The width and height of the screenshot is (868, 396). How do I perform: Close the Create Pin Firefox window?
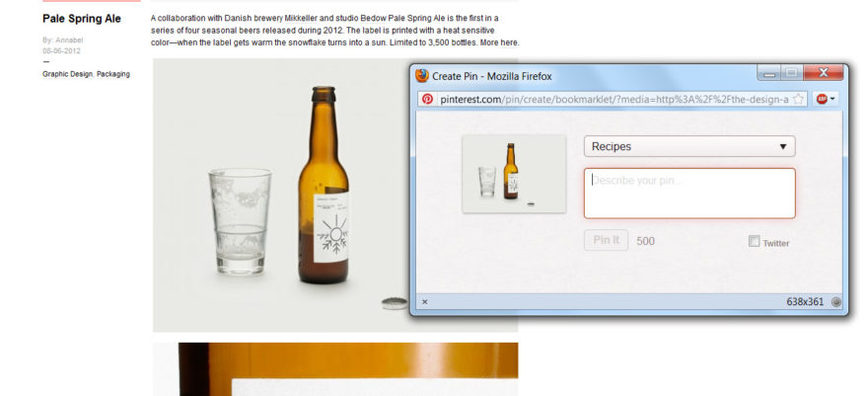824,72
